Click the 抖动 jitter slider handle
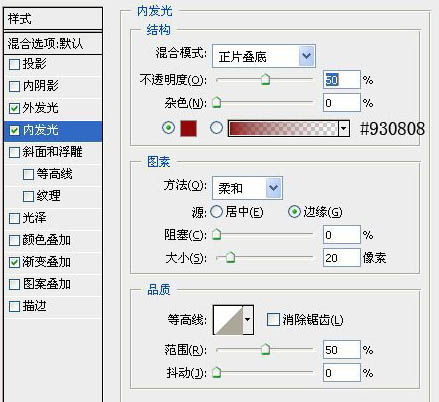 [217, 372]
